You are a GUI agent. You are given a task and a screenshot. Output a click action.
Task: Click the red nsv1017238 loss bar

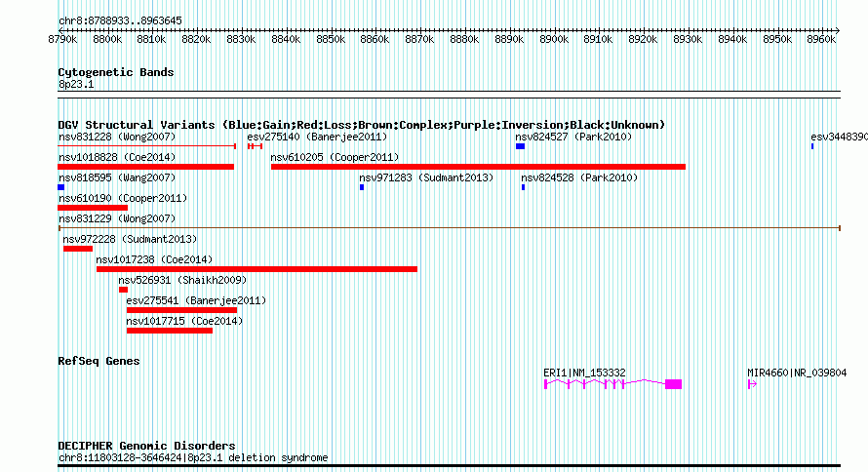pyautogui.click(x=256, y=269)
